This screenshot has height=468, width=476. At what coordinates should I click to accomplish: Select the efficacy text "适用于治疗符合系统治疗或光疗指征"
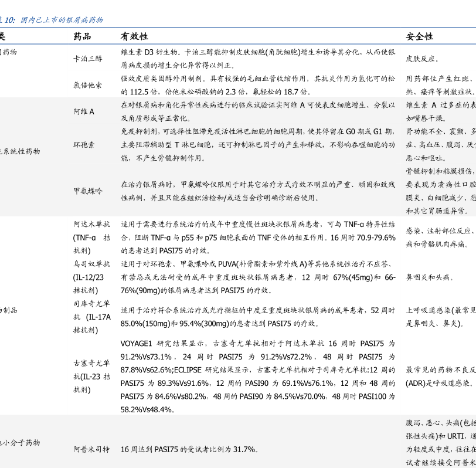pos(258,317)
